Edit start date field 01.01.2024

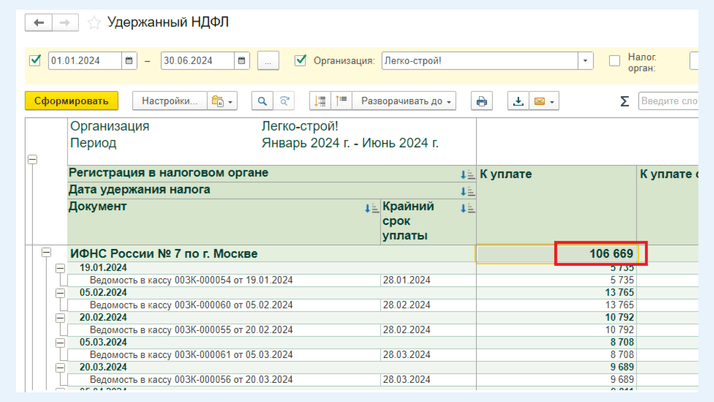[85, 61]
